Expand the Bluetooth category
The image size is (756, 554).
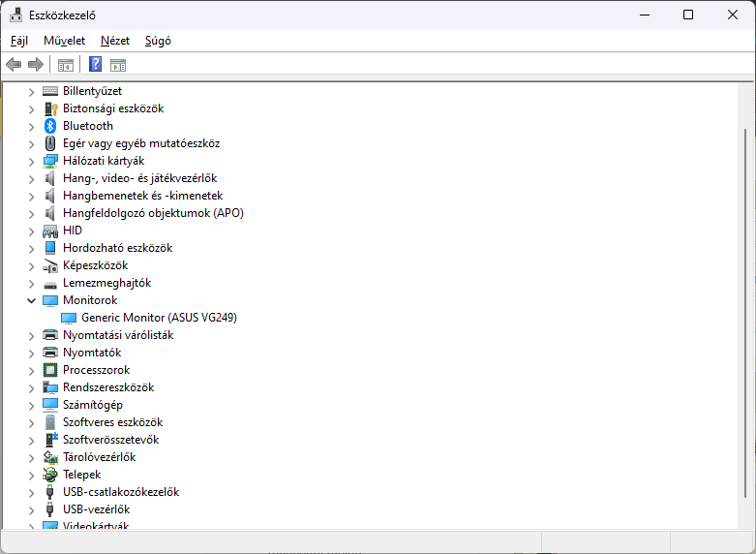(31, 127)
